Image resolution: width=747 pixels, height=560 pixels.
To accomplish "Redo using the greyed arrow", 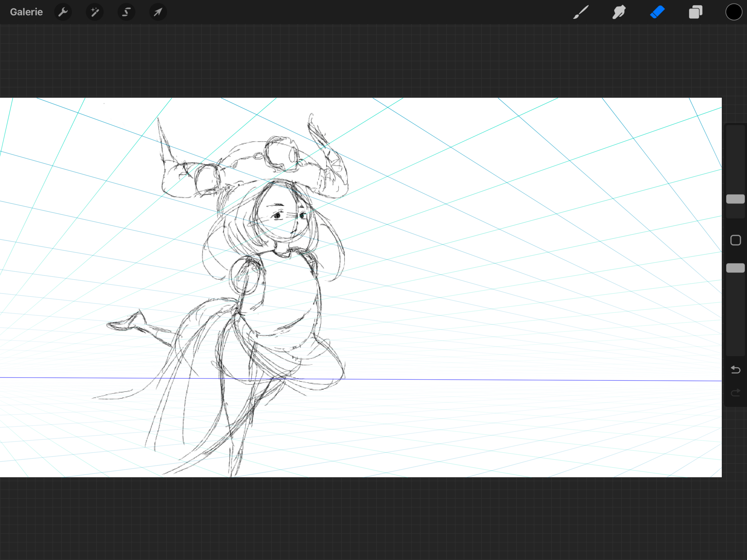I will (x=735, y=392).
